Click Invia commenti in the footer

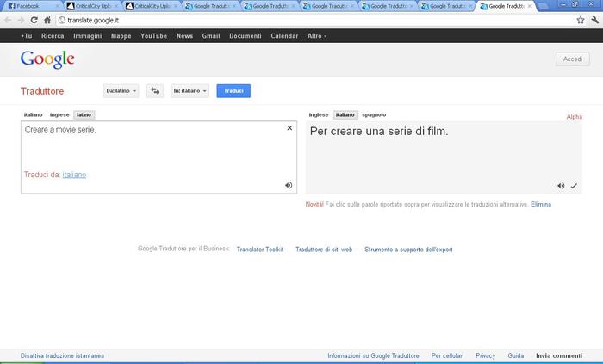pos(559,355)
